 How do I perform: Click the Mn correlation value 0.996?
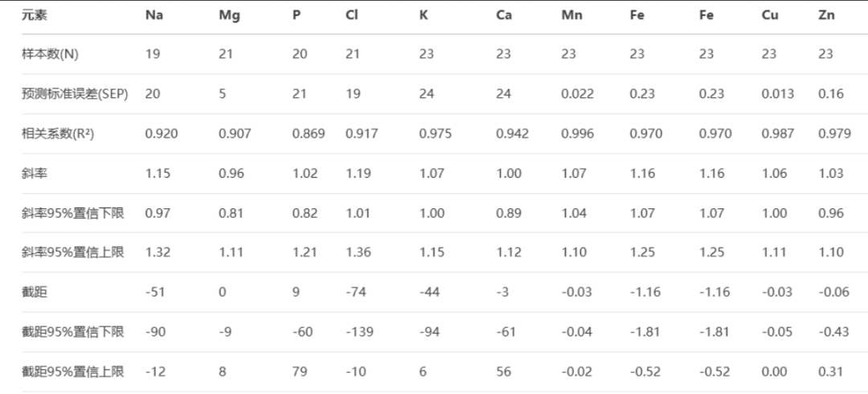[577, 133]
